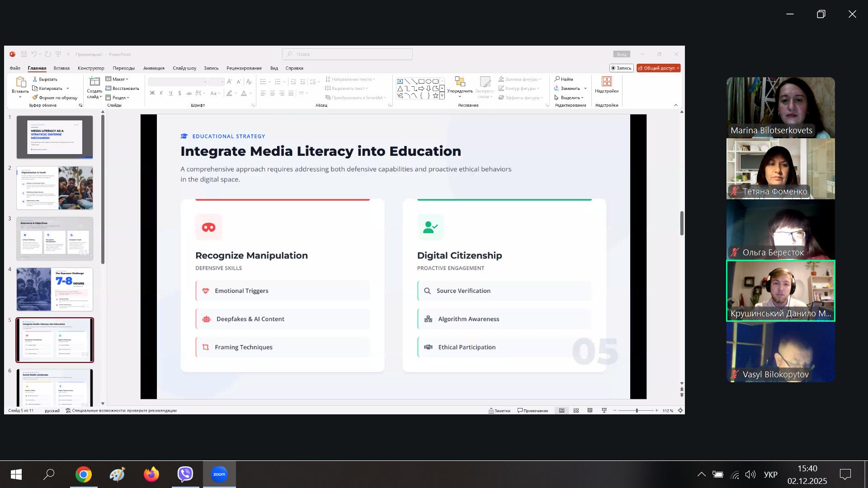Click the Cut (Вырезать) scissors icon
This screenshot has height=488, width=868.
click(x=35, y=79)
